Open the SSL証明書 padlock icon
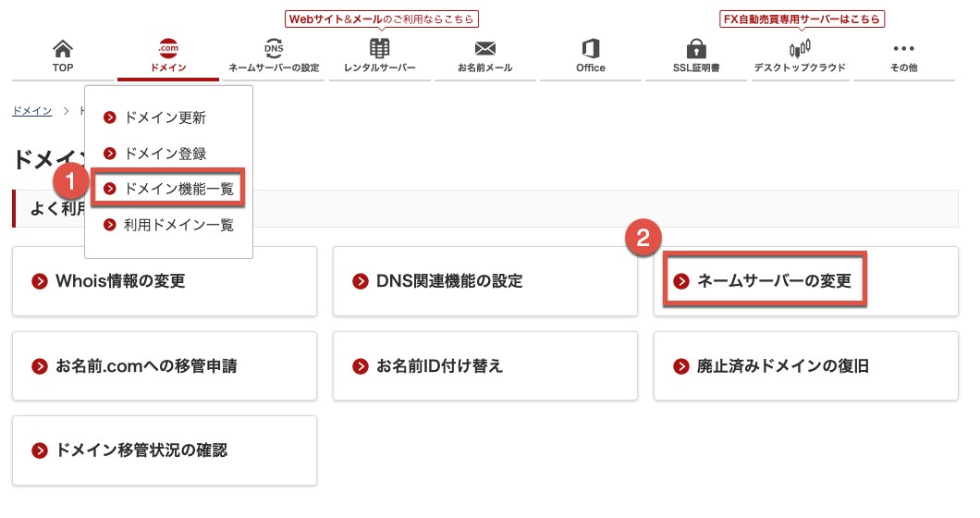 [696, 49]
